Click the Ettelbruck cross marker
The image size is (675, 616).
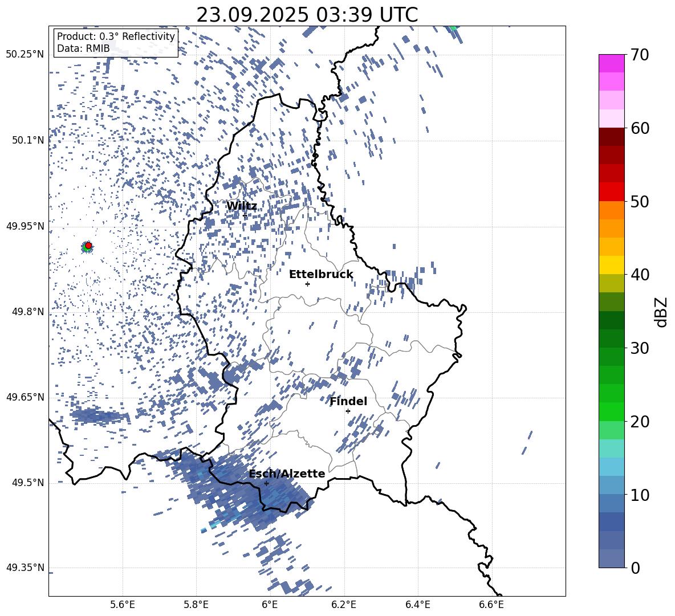tap(307, 284)
